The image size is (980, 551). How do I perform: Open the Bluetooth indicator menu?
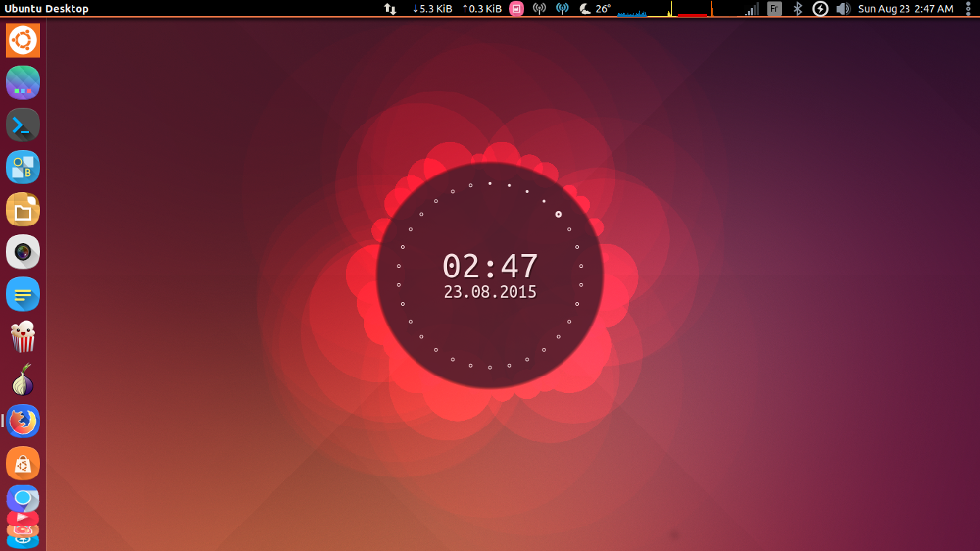pos(798,9)
